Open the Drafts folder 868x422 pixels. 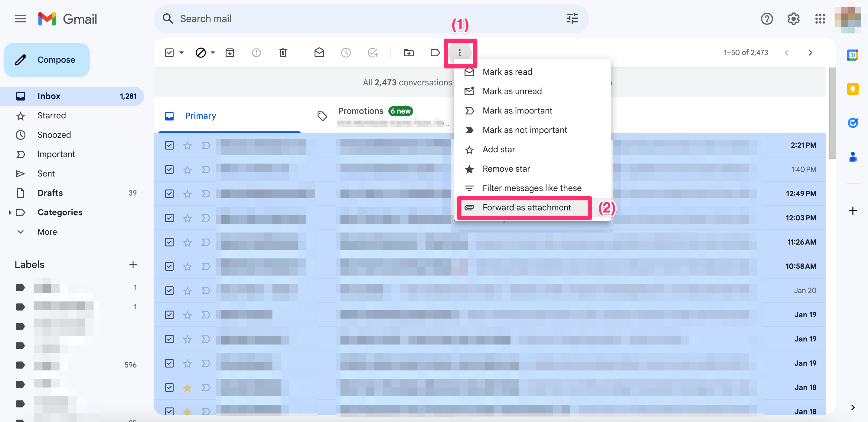tap(72, 193)
